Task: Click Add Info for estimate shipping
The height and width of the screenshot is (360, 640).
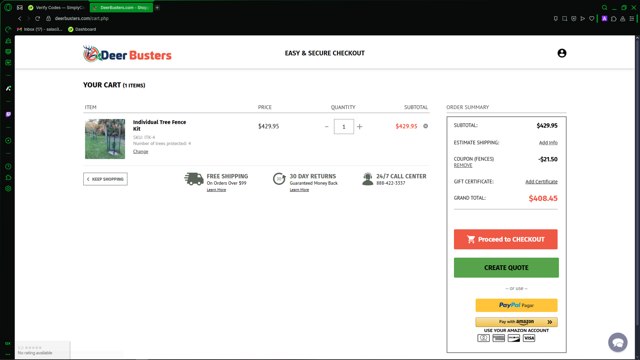Action: coord(548,142)
